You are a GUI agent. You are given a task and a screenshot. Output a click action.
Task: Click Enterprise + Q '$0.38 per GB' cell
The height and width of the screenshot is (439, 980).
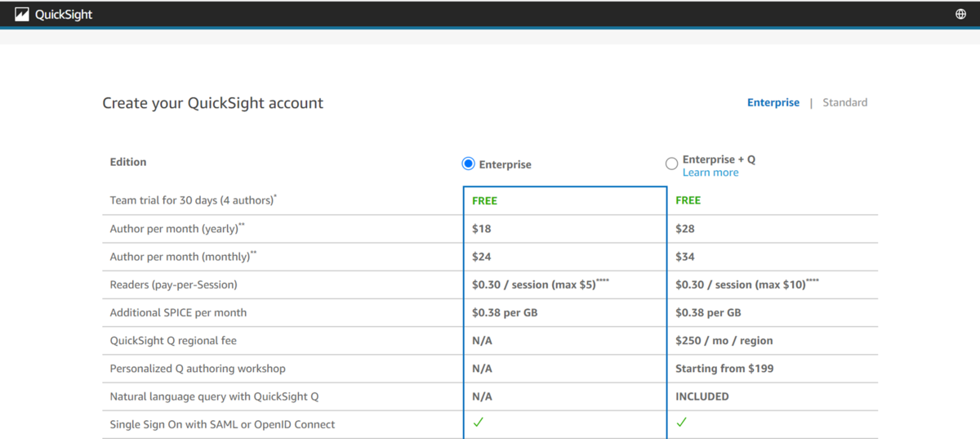click(708, 312)
